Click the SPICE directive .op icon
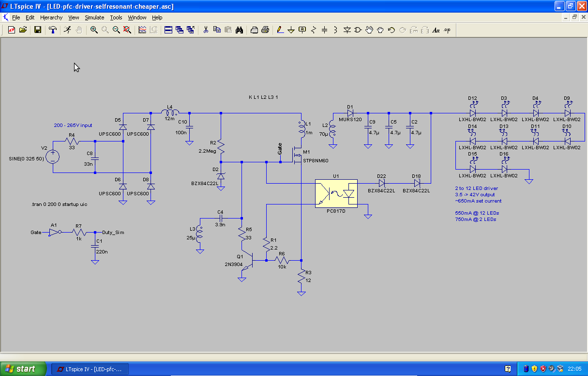Screen dimensions: 588x376 coord(447,30)
